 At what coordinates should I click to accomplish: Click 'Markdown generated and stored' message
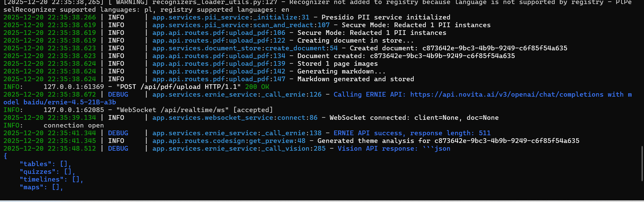tap(356, 79)
